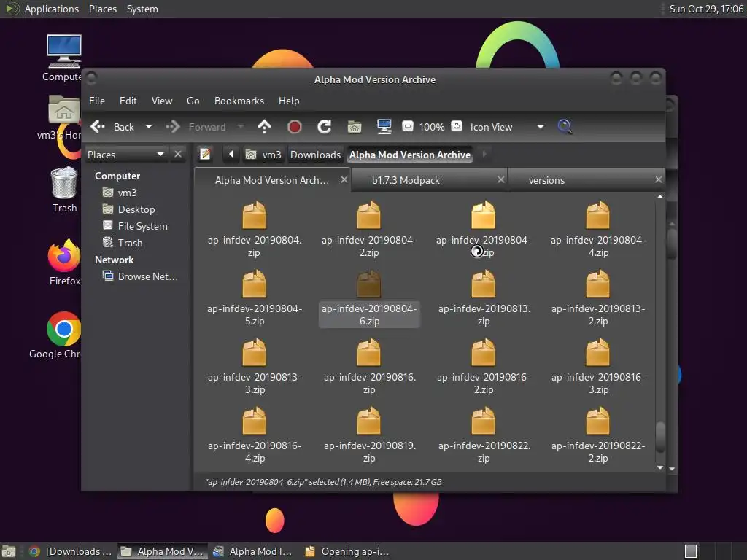
Task: Switch to [Downloads… Chrome taskbar button
Action: (x=71, y=551)
